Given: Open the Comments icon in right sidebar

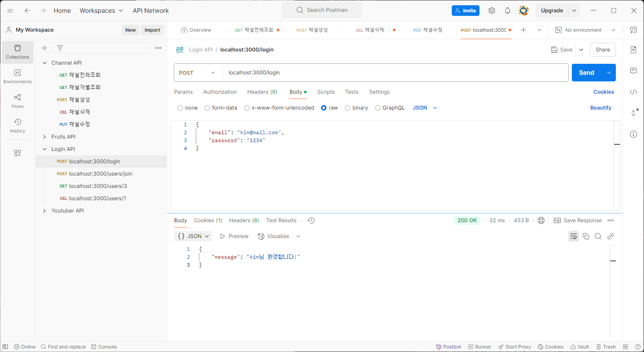Looking at the screenshot, I should click(x=633, y=71).
